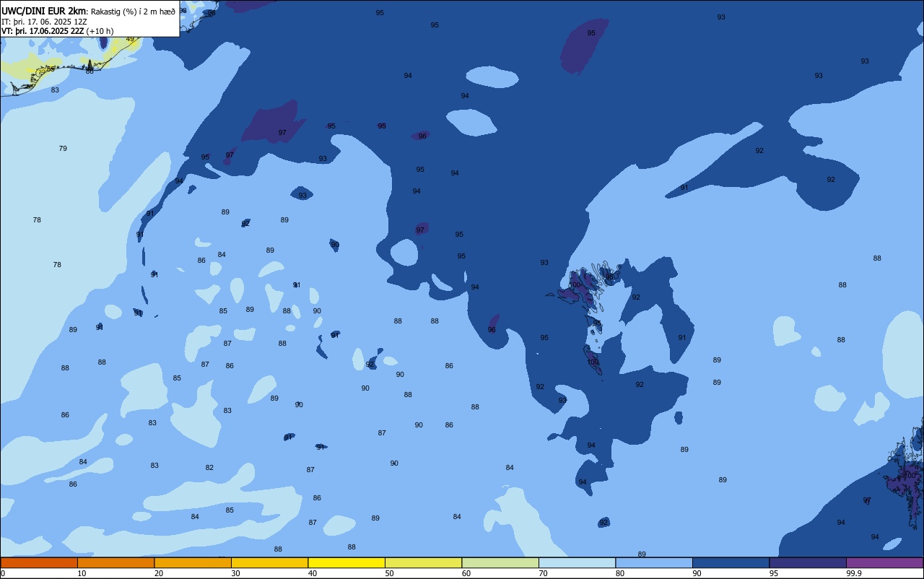Click the amber 20–30 legend color segment

pos(193,562)
